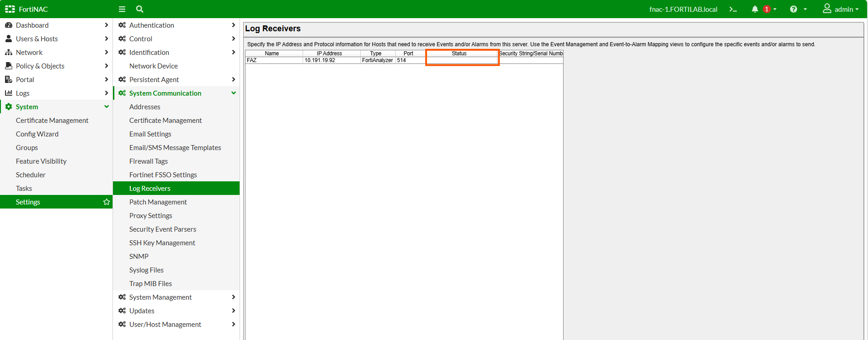The width and height of the screenshot is (868, 340).
Task: Open the Addresses settings link
Action: pyautogui.click(x=145, y=107)
